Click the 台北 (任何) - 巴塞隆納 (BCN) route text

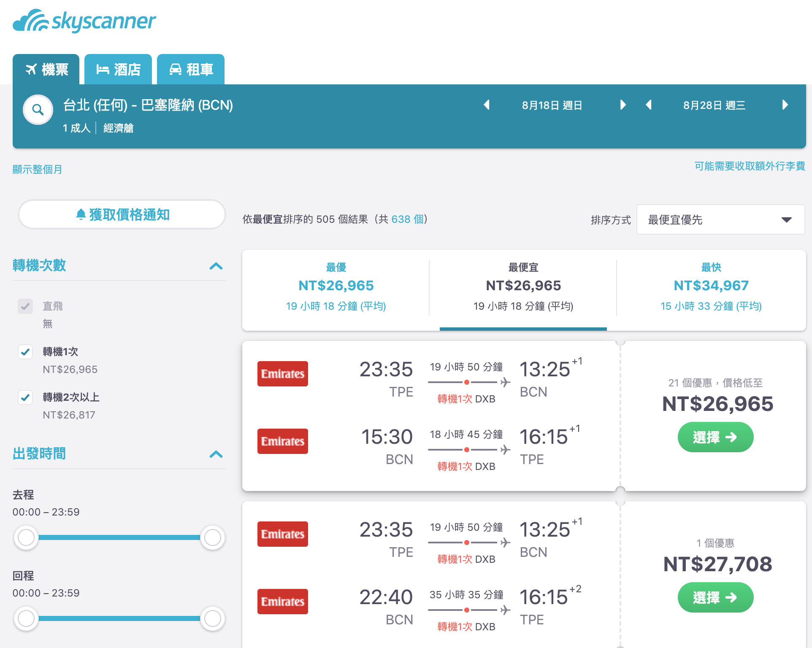(x=148, y=105)
